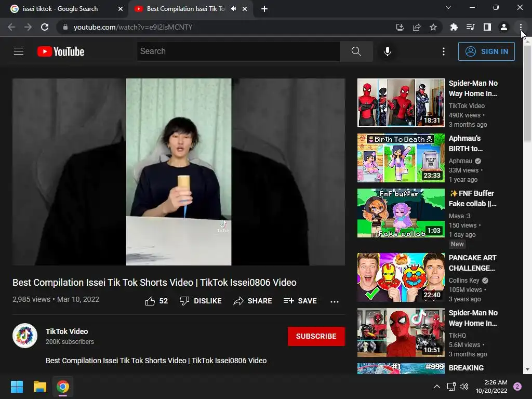Screen dimensions: 532x399
Task: Open Spider-Man 10:51 TikHQ thumbnail
Action: click(x=401, y=332)
